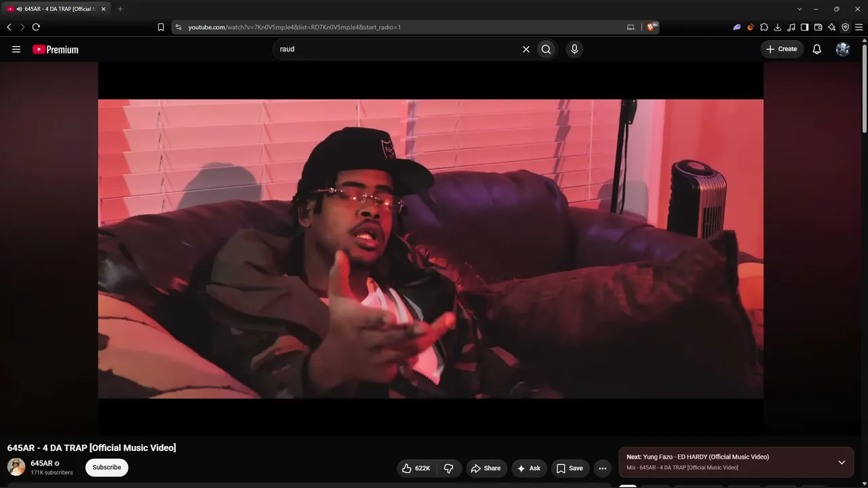Reload the current YouTube page
Viewport: 868px width, 488px height.
tap(36, 27)
